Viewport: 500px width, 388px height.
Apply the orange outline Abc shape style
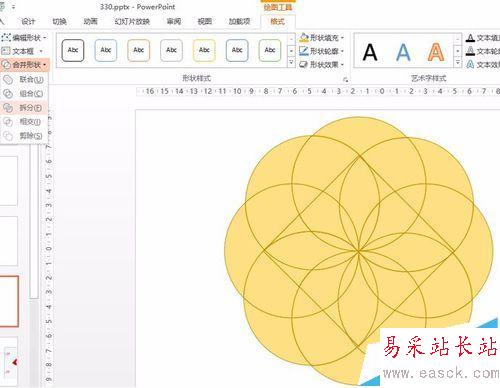[x=138, y=50]
